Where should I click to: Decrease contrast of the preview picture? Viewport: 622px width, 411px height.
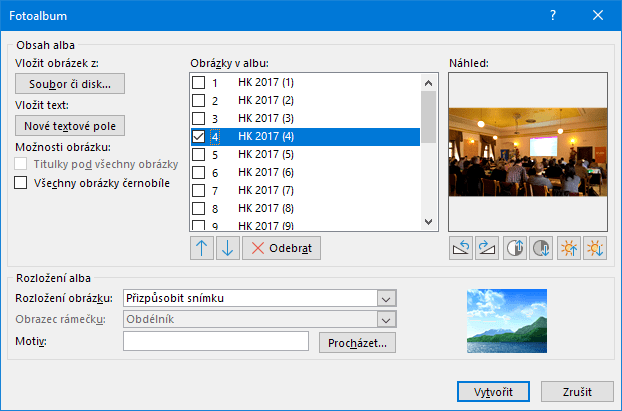pyautogui.click(x=541, y=248)
